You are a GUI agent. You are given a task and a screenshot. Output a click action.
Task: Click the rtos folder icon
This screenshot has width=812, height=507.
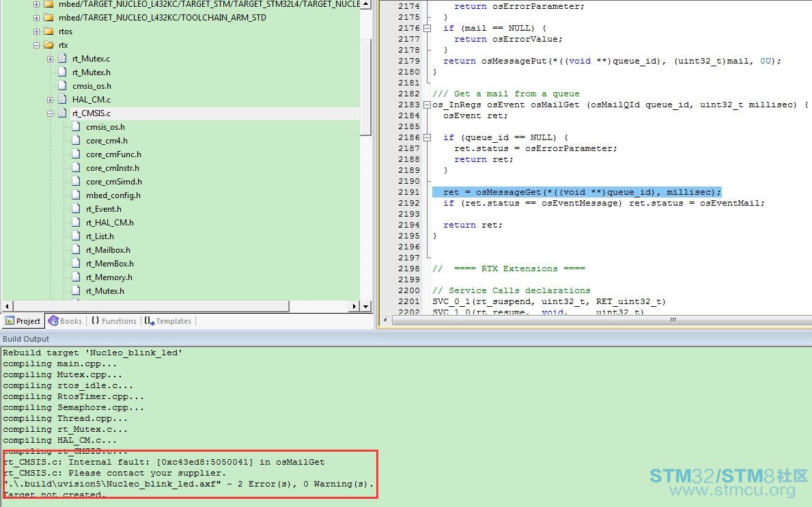pos(49,31)
